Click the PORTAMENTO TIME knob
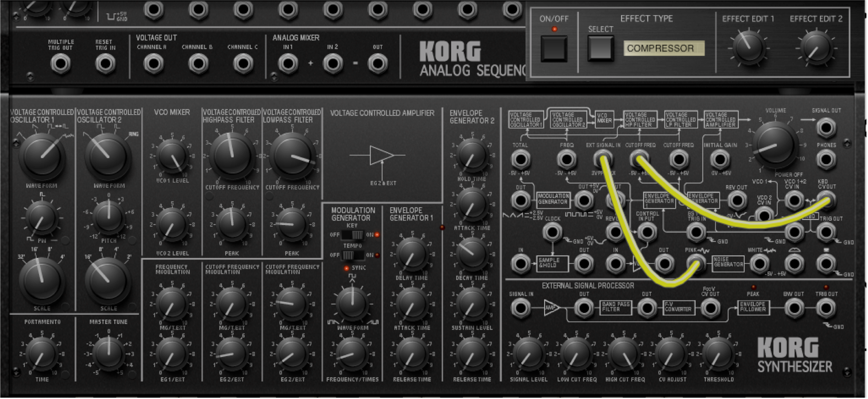The height and width of the screenshot is (399, 868). pyautogui.click(x=42, y=353)
